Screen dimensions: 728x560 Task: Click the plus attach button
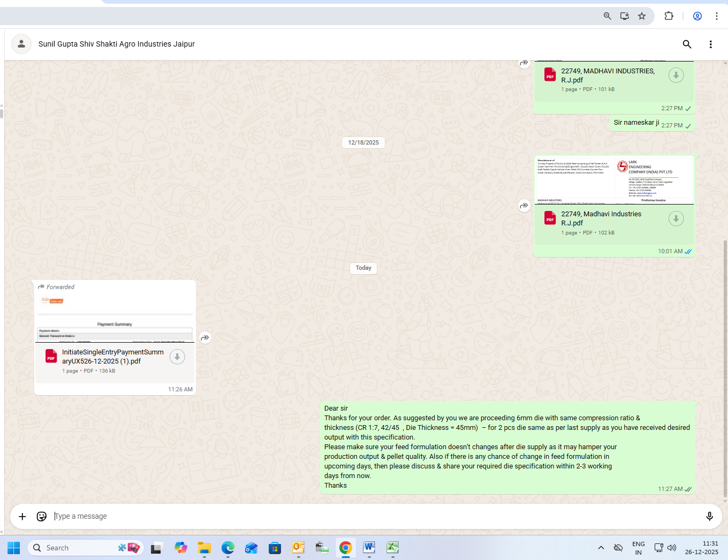pyautogui.click(x=22, y=516)
